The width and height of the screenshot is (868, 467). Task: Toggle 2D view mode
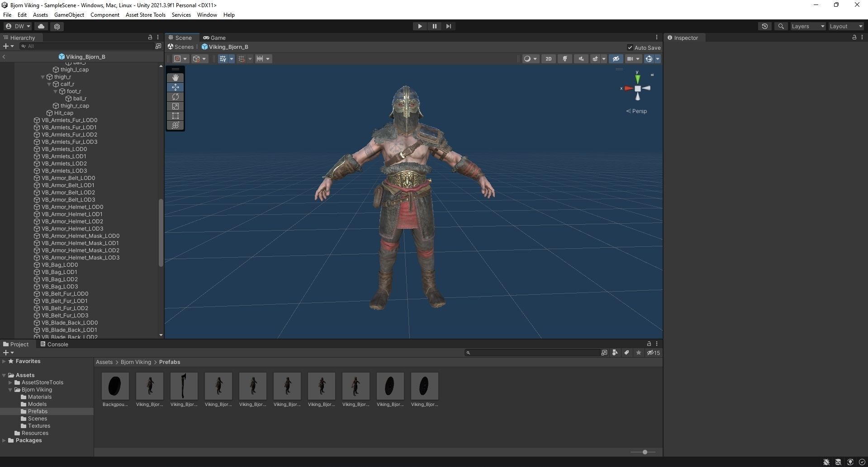coord(549,59)
